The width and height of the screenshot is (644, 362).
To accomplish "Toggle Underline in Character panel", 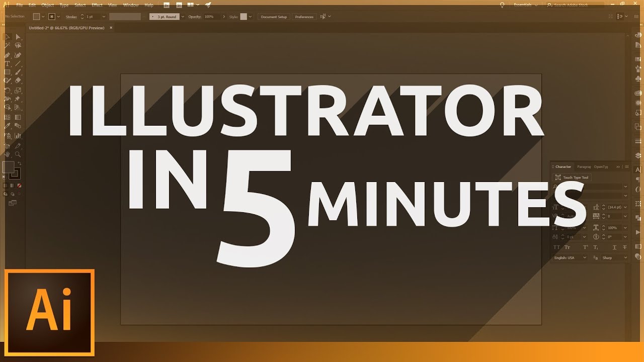I will pyautogui.click(x=615, y=247).
